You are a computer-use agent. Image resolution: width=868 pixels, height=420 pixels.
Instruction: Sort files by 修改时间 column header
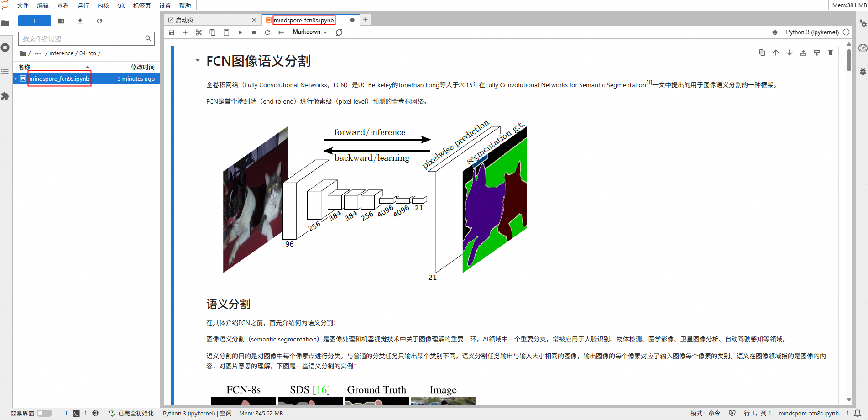coord(142,67)
